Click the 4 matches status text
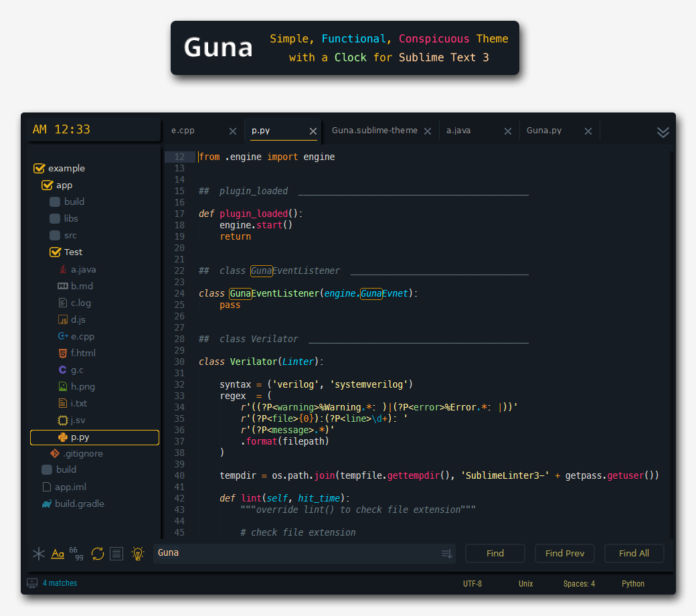The height and width of the screenshot is (616, 696). coord(60,583)
